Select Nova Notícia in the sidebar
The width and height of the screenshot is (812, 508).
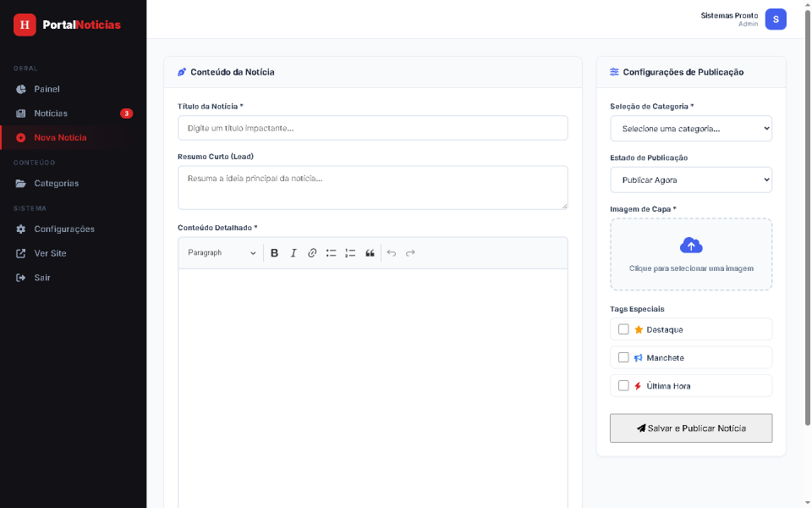(73, 138)
